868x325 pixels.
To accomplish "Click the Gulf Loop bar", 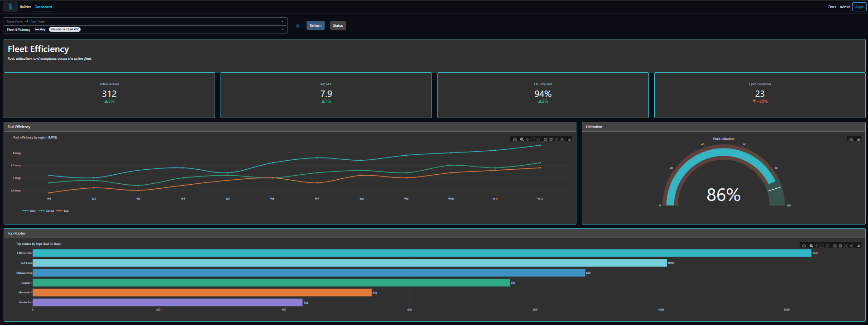I will point(350,263).
